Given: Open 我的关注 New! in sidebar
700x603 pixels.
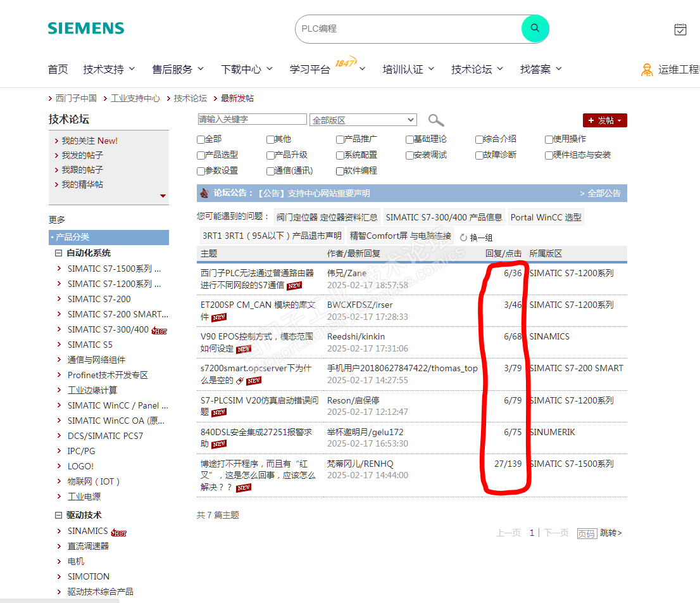Looking at the screenshot, I should [x=89, y=141].
